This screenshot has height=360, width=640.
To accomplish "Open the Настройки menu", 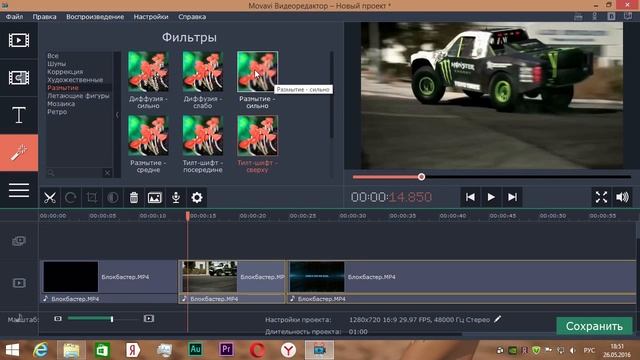I will coord(151,17).
